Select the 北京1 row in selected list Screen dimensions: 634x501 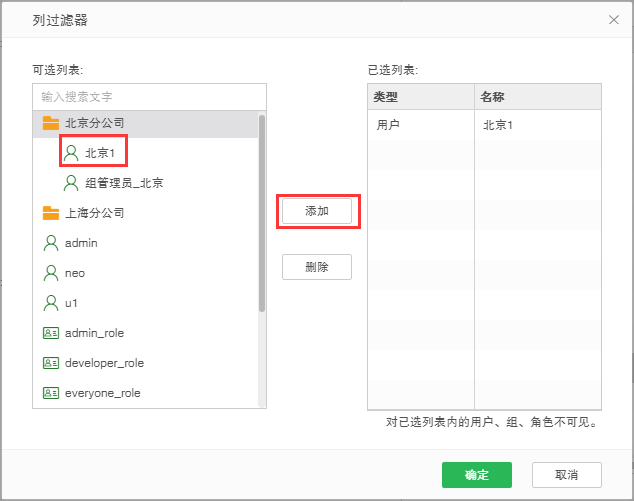(484, 125)
